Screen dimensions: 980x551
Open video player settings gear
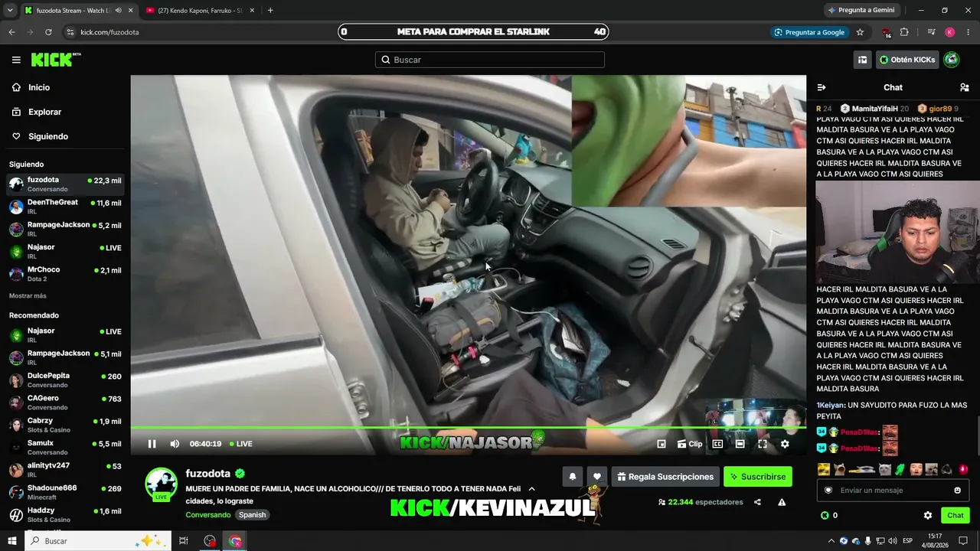tap(785, 444)
